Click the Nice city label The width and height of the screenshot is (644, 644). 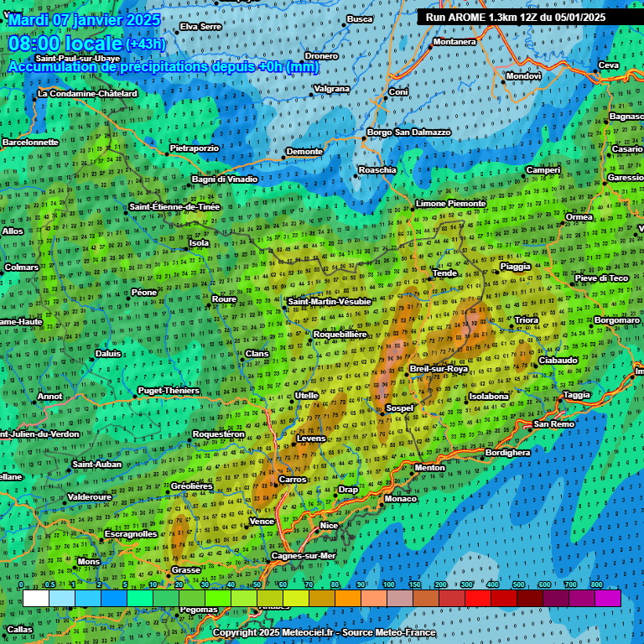tap(330, 526)
